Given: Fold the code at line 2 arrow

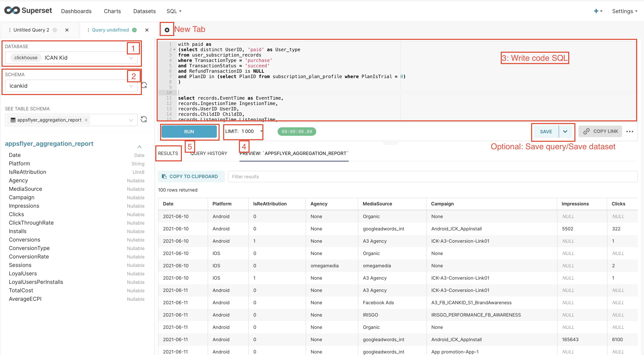Looking at the screenshot, I should point(174,50).
